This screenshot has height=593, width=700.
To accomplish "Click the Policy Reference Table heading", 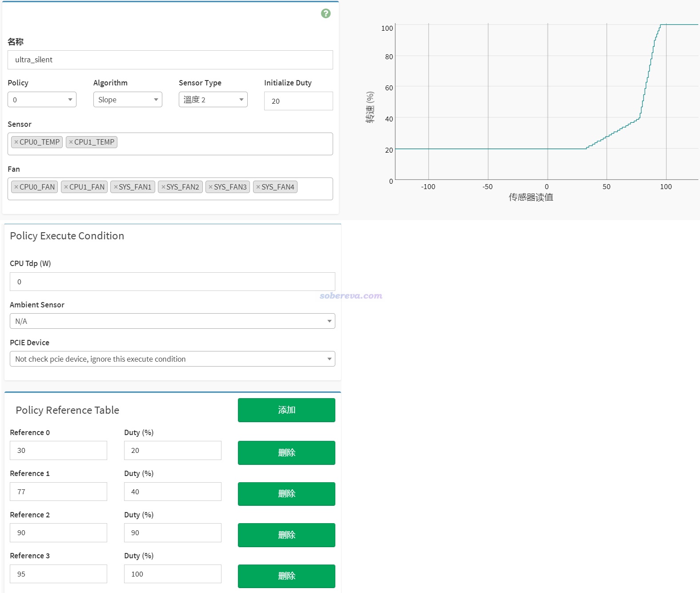I will click(68, 410).
